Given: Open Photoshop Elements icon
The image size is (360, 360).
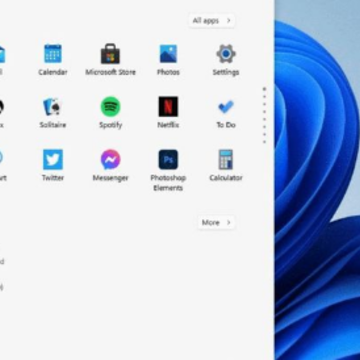Looking at the screenshot, I should coord(168,159).
